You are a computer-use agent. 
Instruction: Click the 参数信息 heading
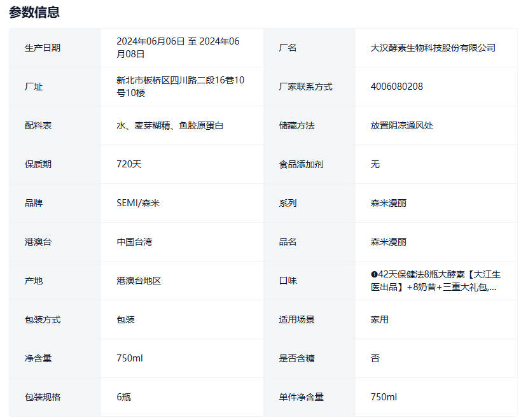(34, 12)
